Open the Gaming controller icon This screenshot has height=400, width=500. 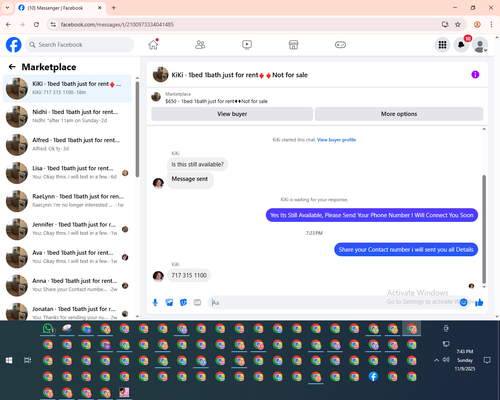pos(340,45)
